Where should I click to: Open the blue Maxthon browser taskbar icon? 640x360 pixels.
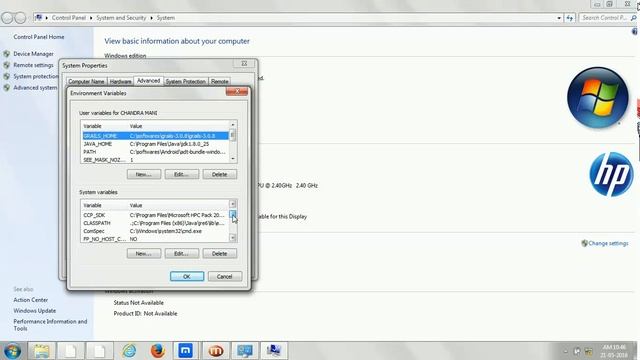tap(185, 351)
